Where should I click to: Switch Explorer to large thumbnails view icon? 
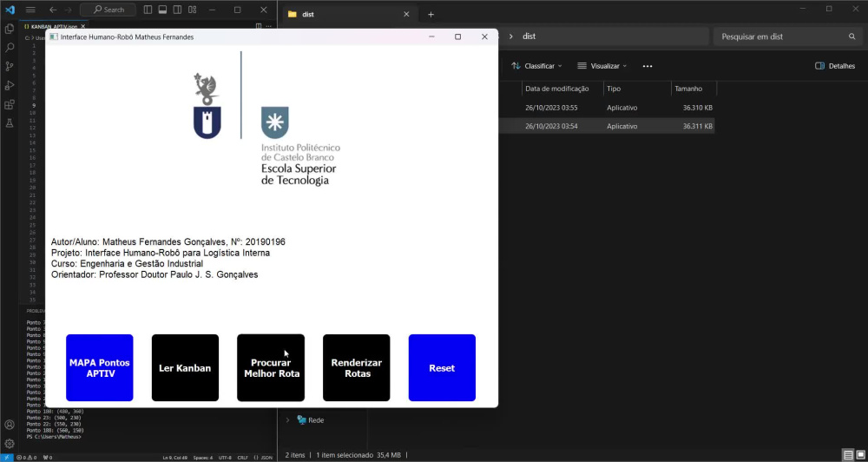click(x=861, y=455)
